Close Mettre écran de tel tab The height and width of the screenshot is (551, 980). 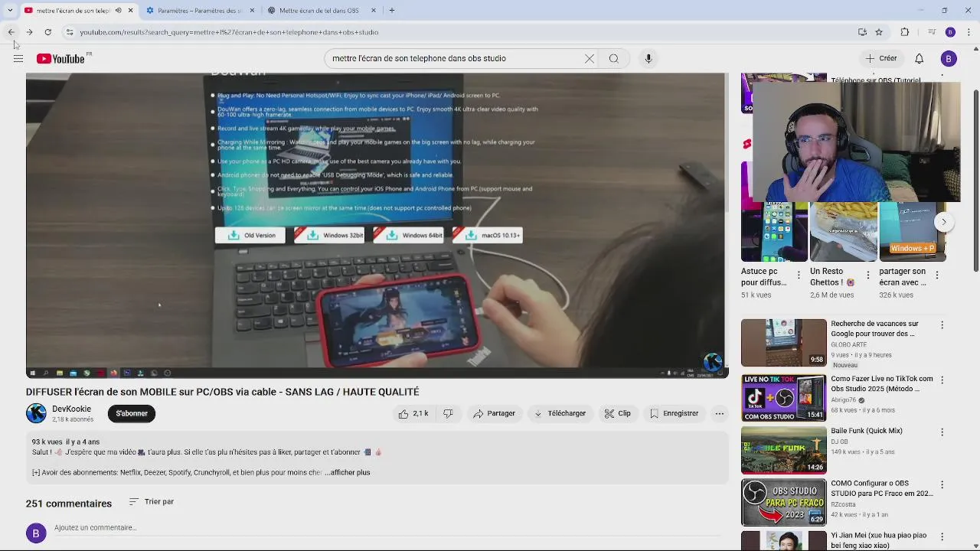374,11
